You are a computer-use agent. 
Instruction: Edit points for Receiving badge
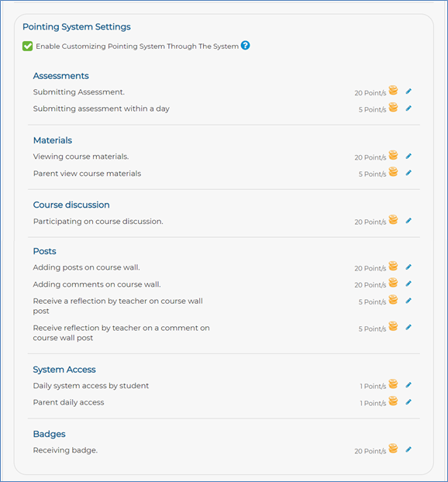pos(408,449)
